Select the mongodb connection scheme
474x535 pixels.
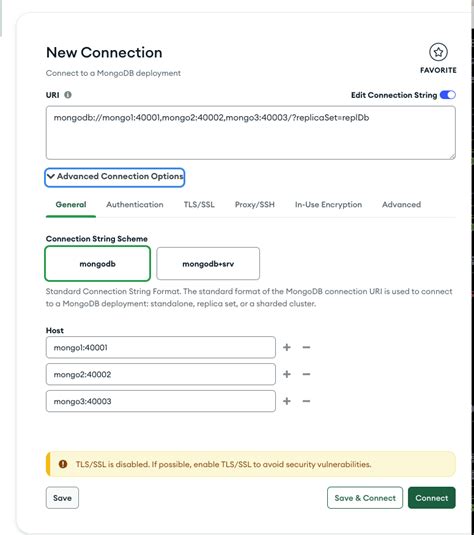98,264
